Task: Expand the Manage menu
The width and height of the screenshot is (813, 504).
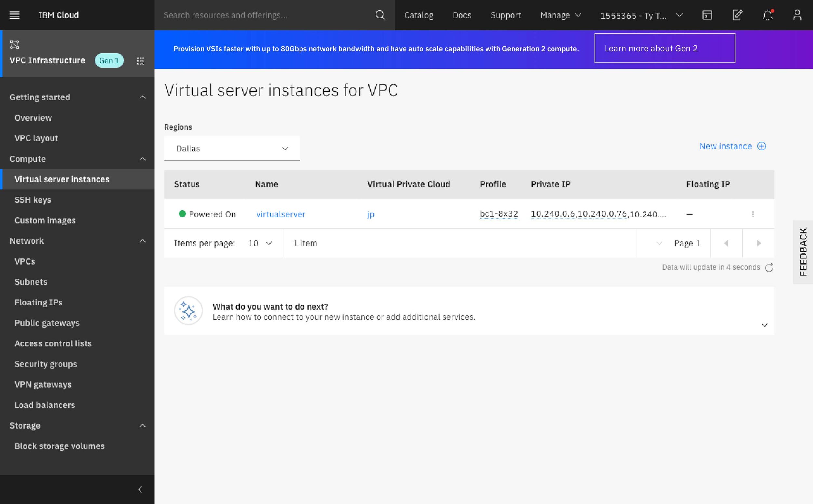Action: (560, 15)
